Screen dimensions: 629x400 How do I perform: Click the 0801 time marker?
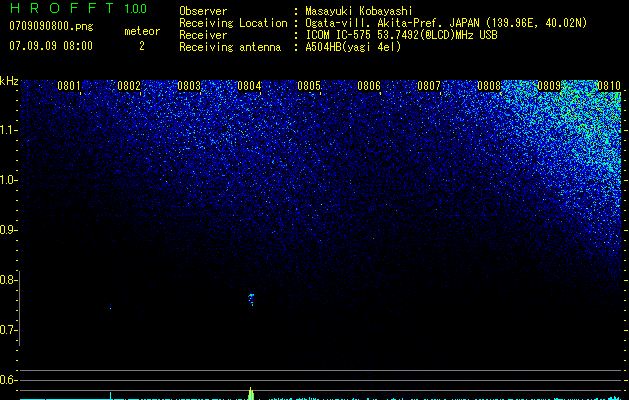pos(69,86)
